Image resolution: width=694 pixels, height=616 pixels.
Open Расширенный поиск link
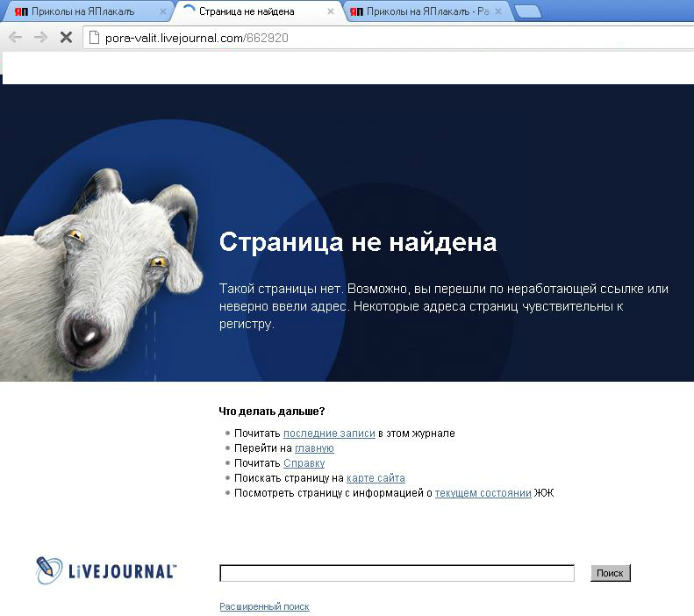click(264, 606)
